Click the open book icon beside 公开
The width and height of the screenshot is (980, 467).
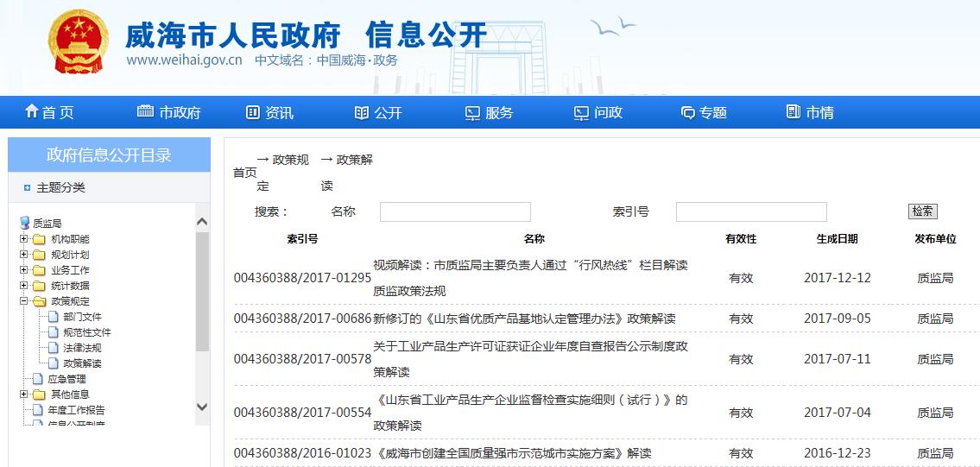[362, 112]
